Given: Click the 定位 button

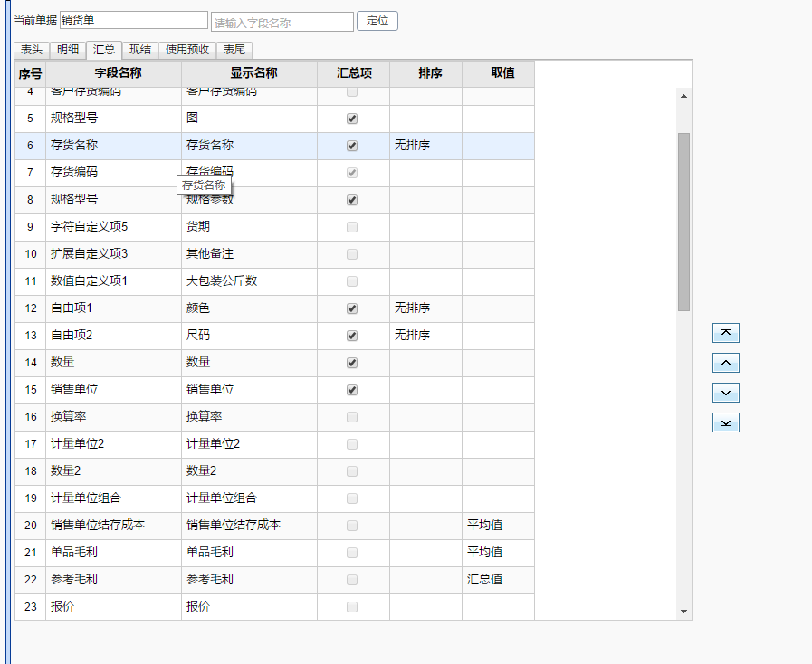Looking at the screenshot, I should [377, 21].
